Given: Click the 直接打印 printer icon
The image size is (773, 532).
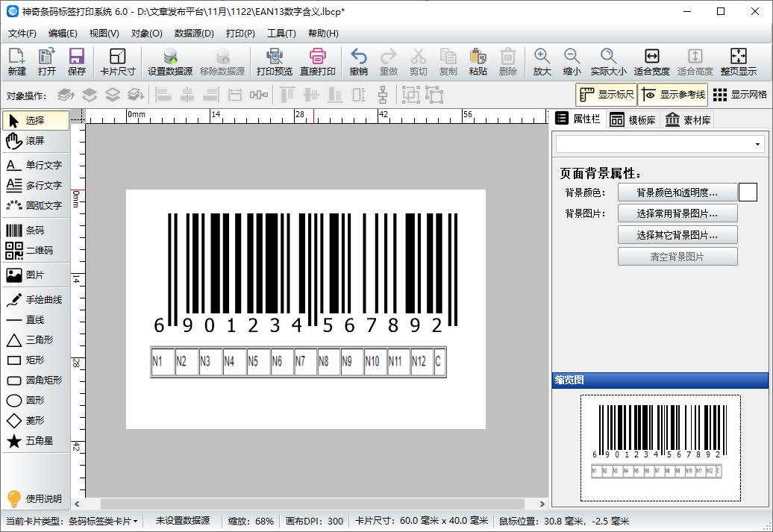Looking at the screenshot, I should (x=318, y=62).
